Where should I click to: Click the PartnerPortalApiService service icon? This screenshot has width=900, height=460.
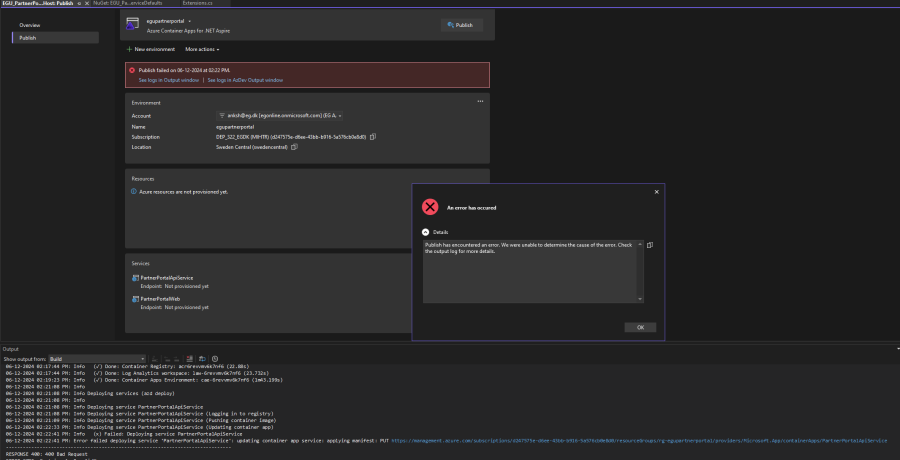135,278
